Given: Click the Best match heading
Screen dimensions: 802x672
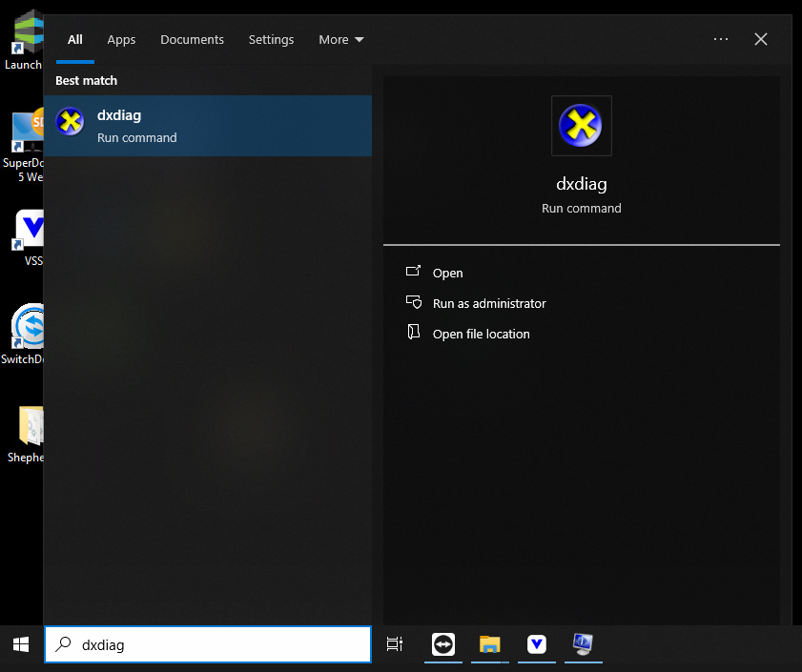Looking at the screenshot, I should coord(86,80).
